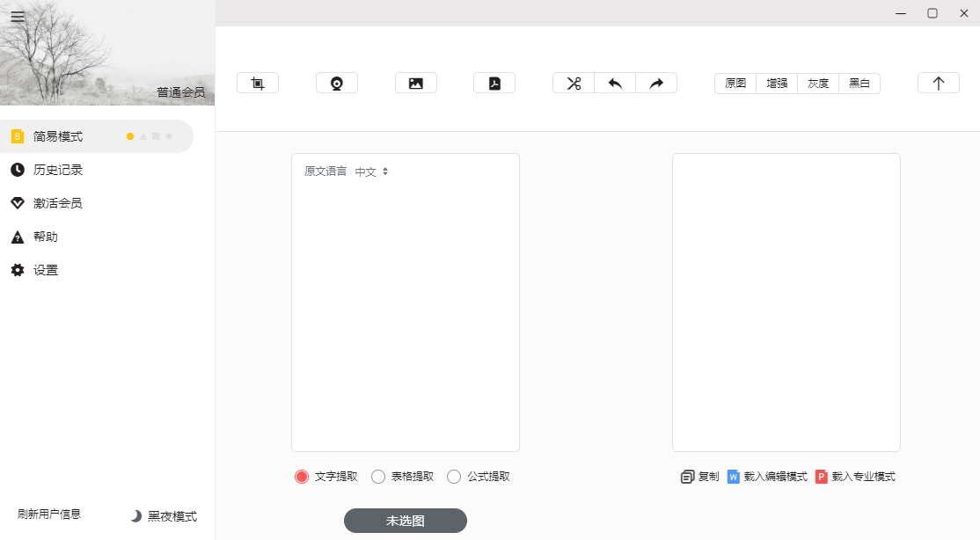Redo the last action

655,82
